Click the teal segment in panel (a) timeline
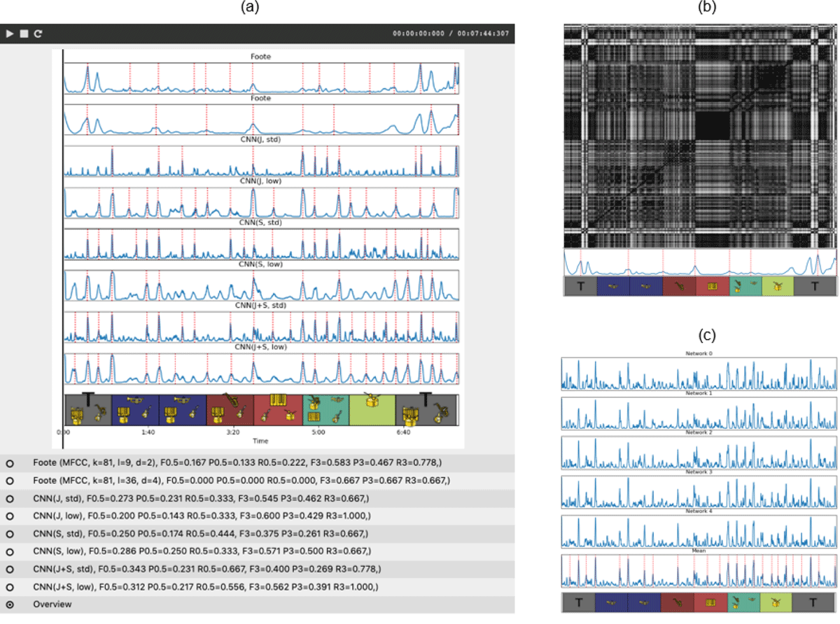Screen dimensions: 840x624 325,410
